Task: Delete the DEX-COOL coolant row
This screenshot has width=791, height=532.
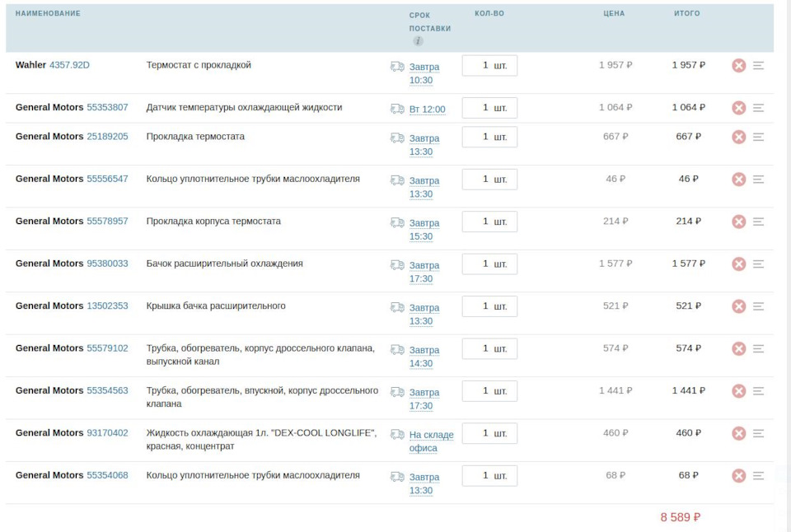Action: pos(738,433)
